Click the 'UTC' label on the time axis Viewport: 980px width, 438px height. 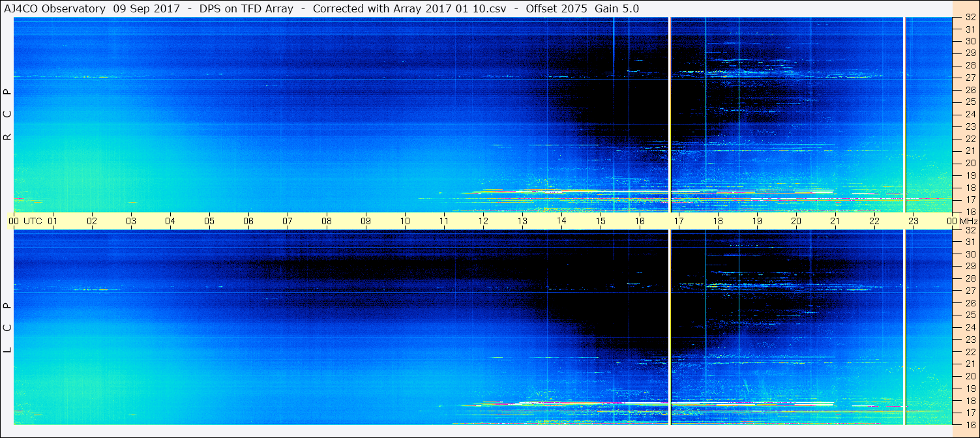[33, 221]
